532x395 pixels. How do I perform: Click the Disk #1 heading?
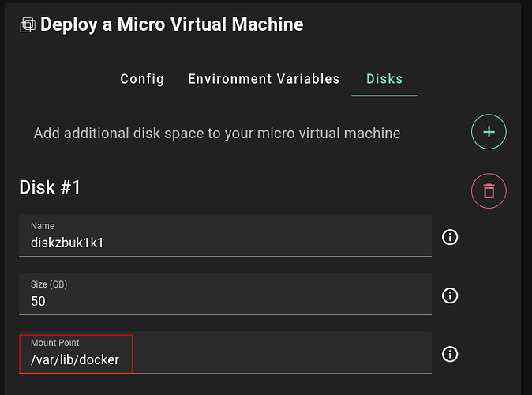50,187
